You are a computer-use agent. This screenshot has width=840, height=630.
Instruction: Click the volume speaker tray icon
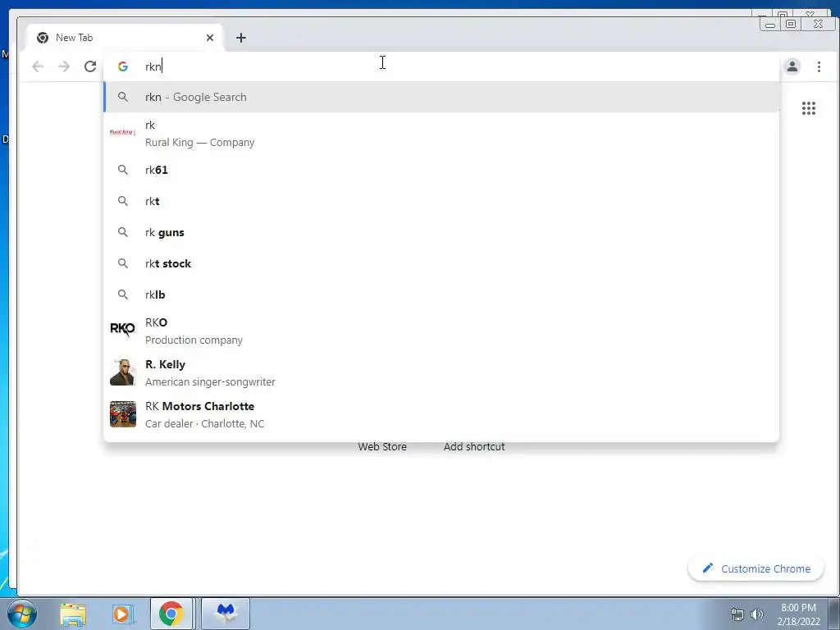click(757, 614)
